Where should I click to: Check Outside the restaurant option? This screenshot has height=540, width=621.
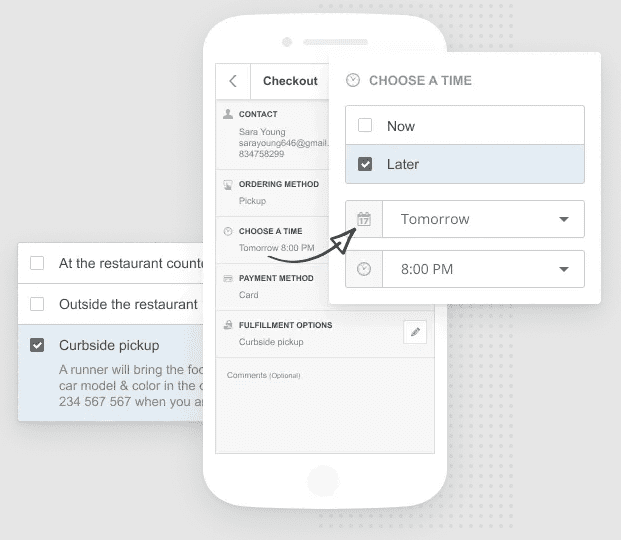pos(37,304)
